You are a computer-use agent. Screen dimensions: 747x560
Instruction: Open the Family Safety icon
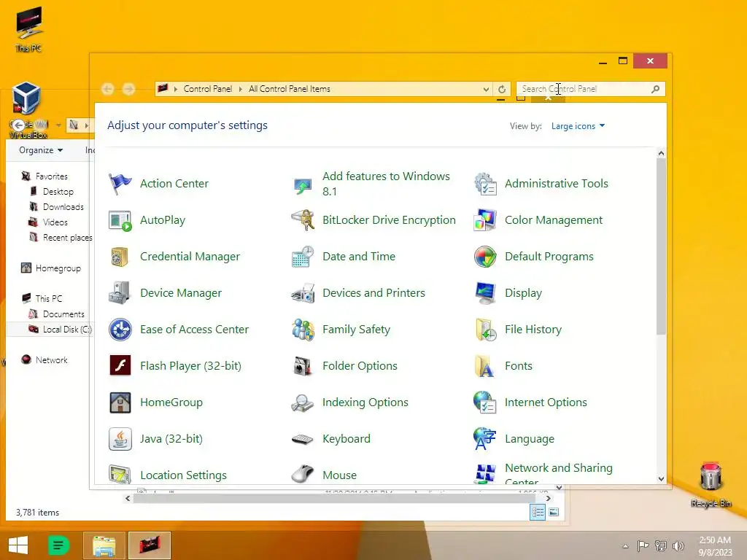(x=303, y=330)
